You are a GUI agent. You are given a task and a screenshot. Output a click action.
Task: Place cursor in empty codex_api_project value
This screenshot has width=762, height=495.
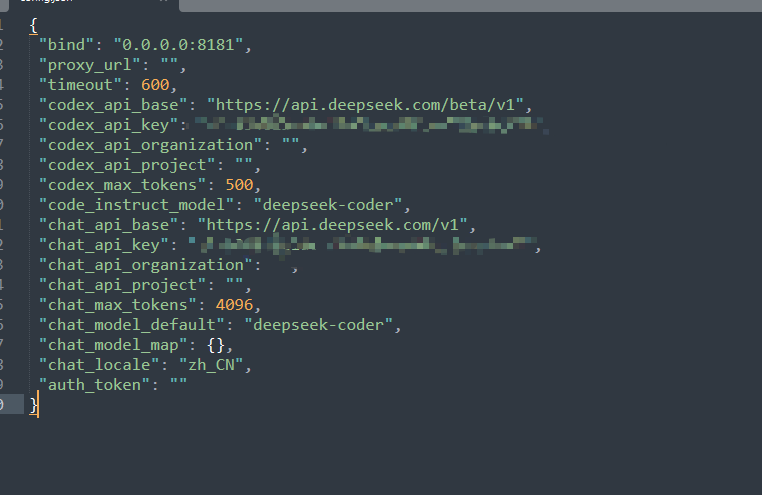coord(244,165)
